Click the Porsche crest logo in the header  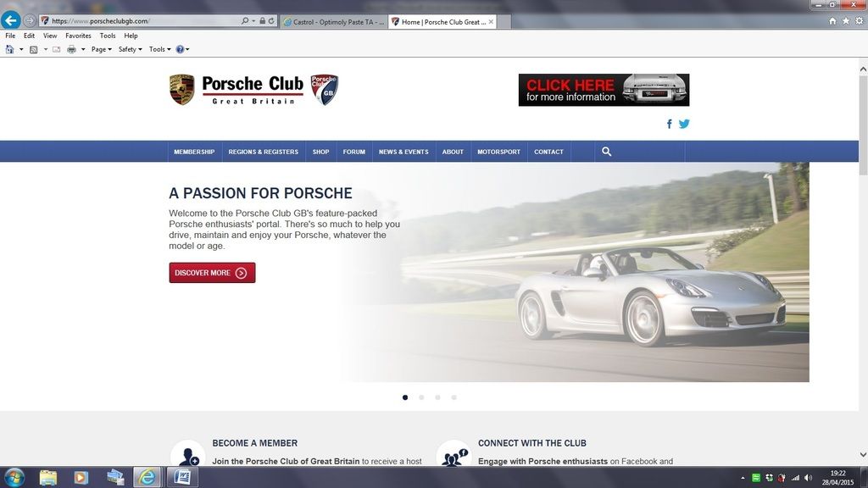click(181, 90)
